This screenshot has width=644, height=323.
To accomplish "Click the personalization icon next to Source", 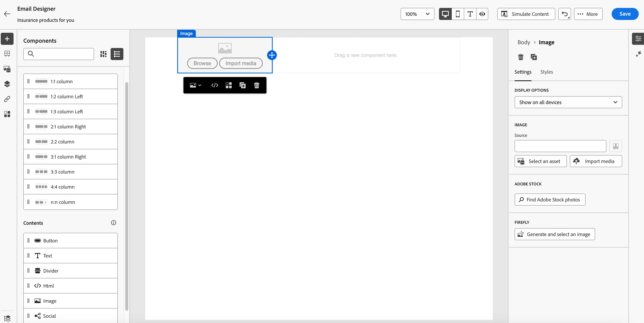I will click(615, 146).
